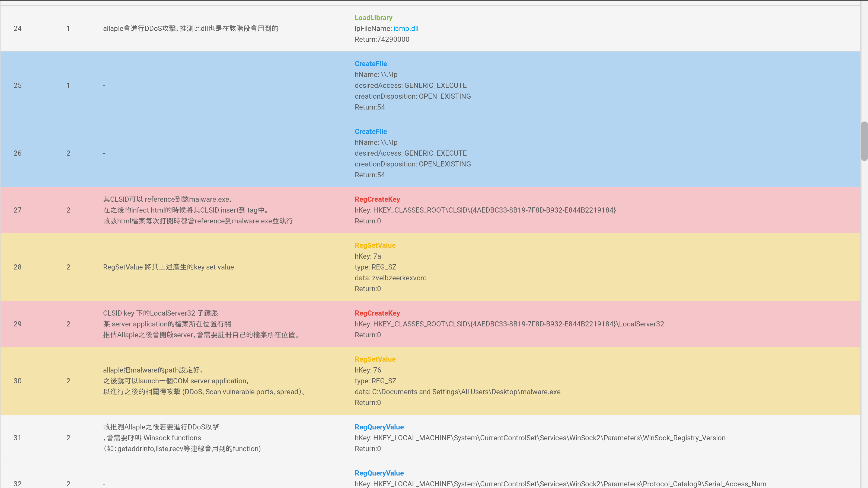868x488 pixels.
Task: Click the CreateFile heading in row 25
Action: 371,64
